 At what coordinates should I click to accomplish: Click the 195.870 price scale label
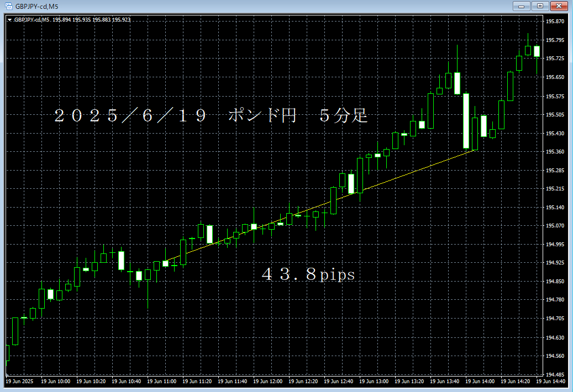[x=555, y=22]
